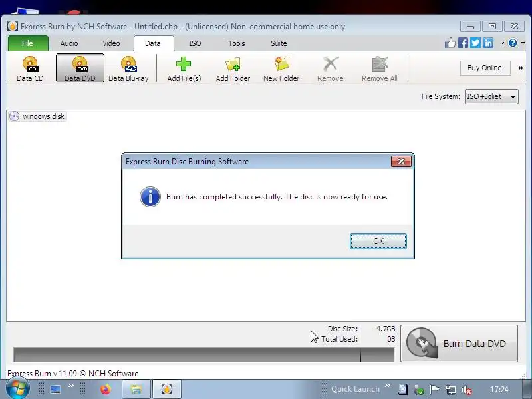Image resolution: width=532 pixels, height=399 pixels.
Task: Open the Windows Start orb
Action: pyautogui.click(x=17, y=388)
